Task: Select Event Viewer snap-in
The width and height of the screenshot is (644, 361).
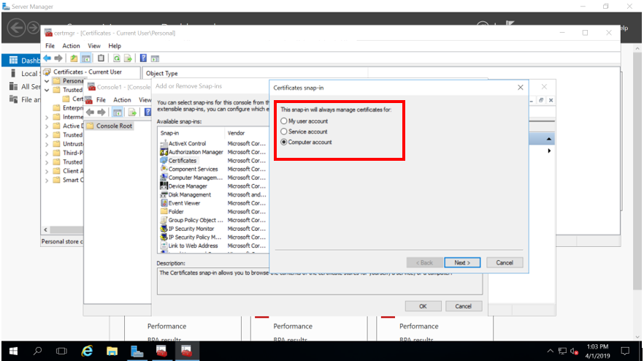Action: pyautogui.click(x=180, y=203)
